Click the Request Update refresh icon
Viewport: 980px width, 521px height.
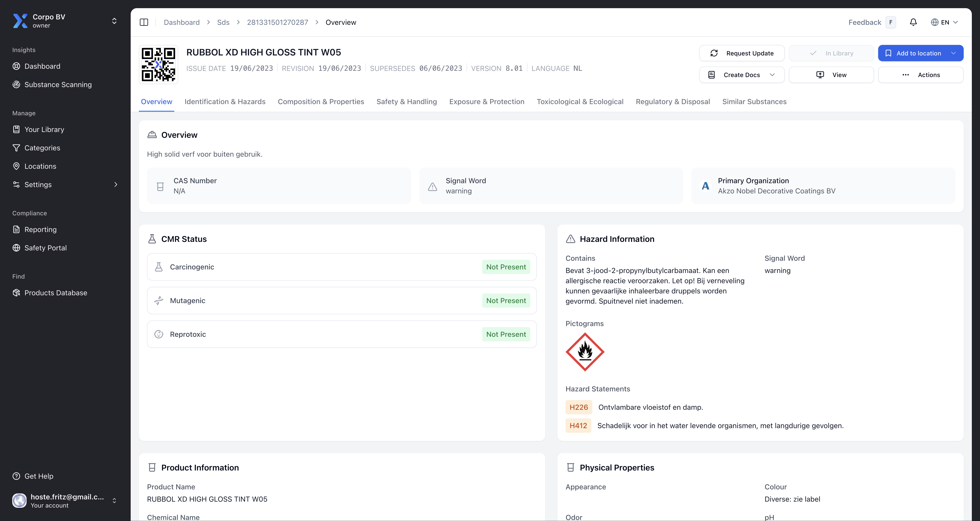point(714,53)
